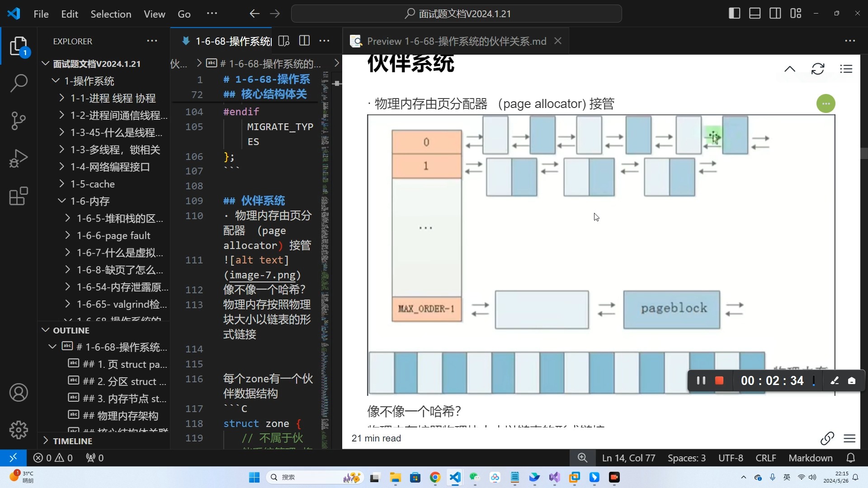This screenshot has width=868, height=488.
Task: Open Manage gear settings menu
Action: [x=19, y=430]
